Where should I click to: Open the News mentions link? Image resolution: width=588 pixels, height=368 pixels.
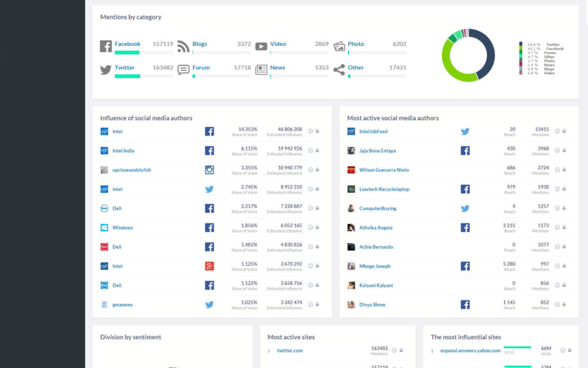[x=277, y=67]
